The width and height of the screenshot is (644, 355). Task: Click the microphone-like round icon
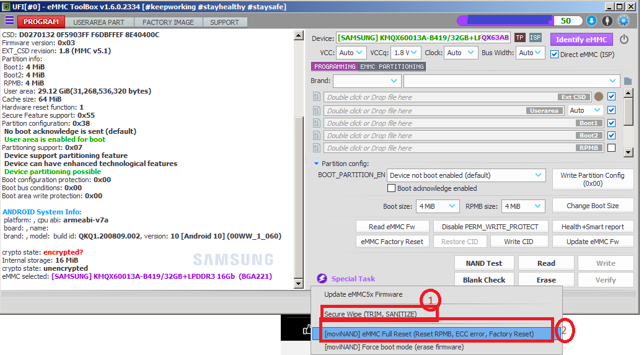pos(607,21)
